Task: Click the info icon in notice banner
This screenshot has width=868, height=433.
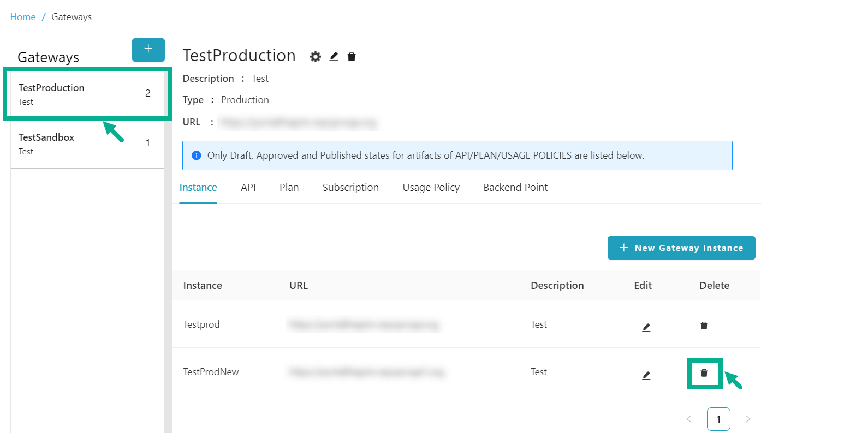Action: point(197,155)
